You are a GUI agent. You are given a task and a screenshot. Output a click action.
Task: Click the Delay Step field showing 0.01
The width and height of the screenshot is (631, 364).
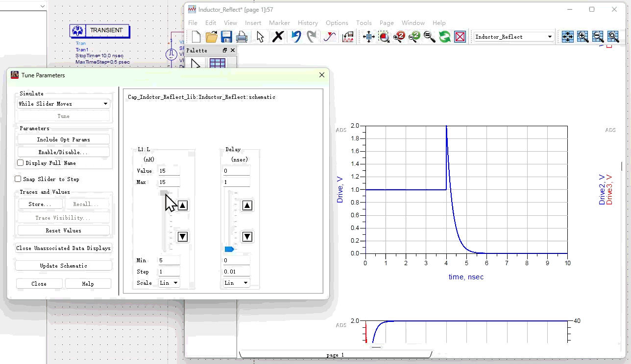coord(237,272)
